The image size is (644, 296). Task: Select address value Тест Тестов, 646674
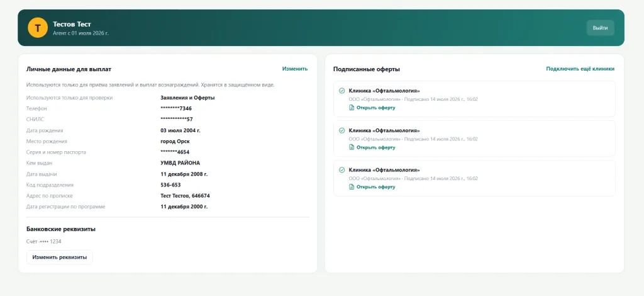[186, 196]
